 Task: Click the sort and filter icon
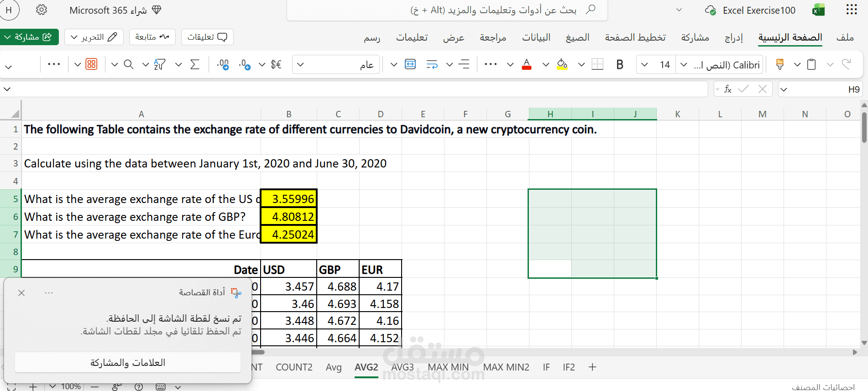159,64
